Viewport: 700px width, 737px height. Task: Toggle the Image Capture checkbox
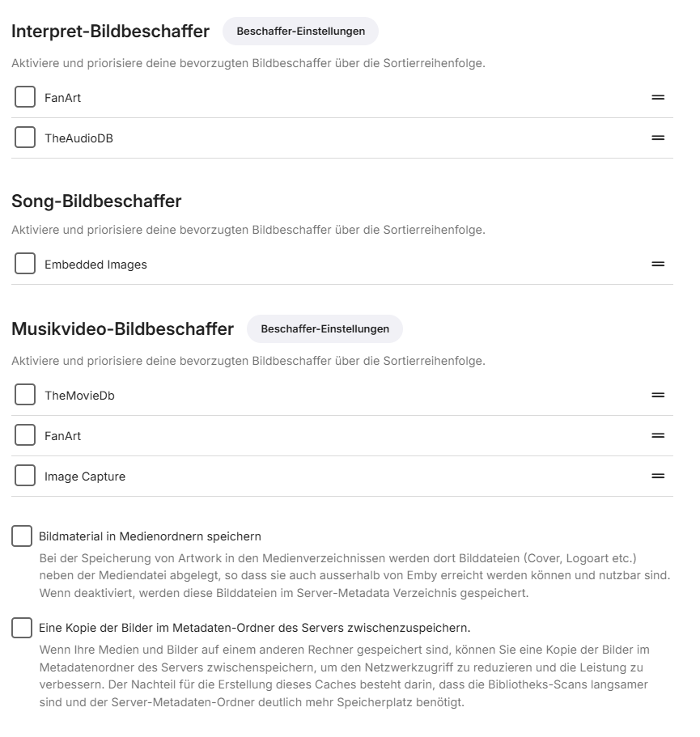coord(25,477)
